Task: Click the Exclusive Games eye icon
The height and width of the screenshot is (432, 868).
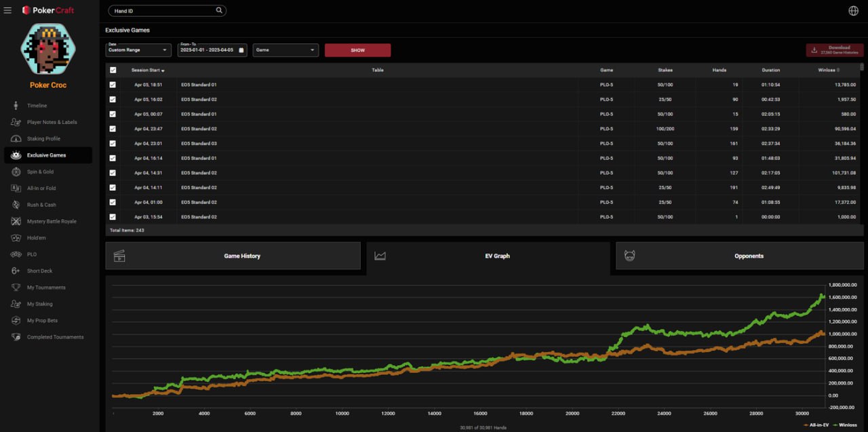Action: click(x=16, y=155)
